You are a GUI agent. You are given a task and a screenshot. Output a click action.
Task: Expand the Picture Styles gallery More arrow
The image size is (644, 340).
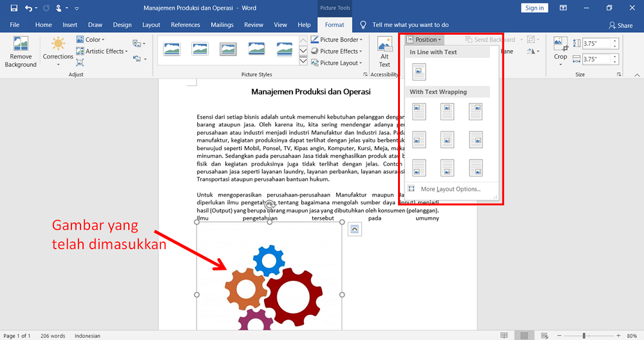(303, 61)
